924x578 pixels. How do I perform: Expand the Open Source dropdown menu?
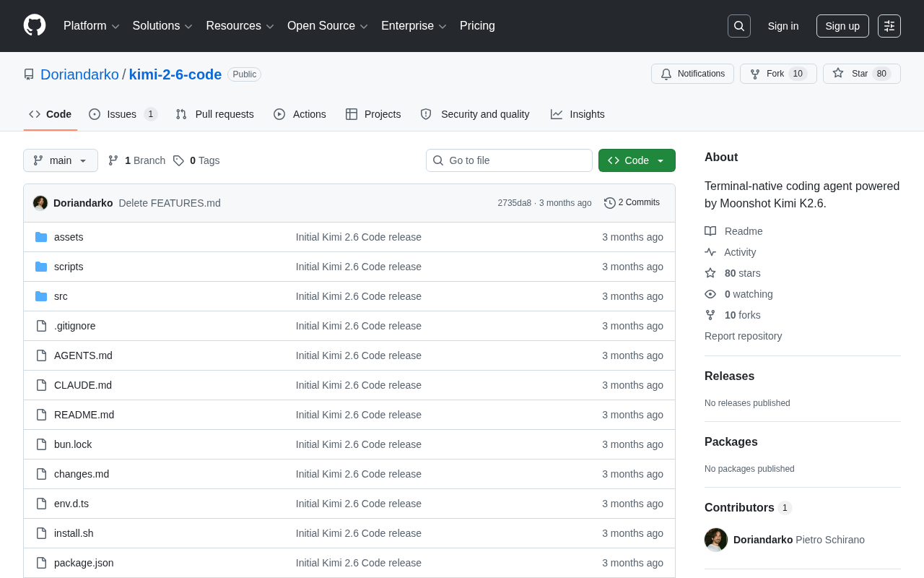[x=328, y=26]
